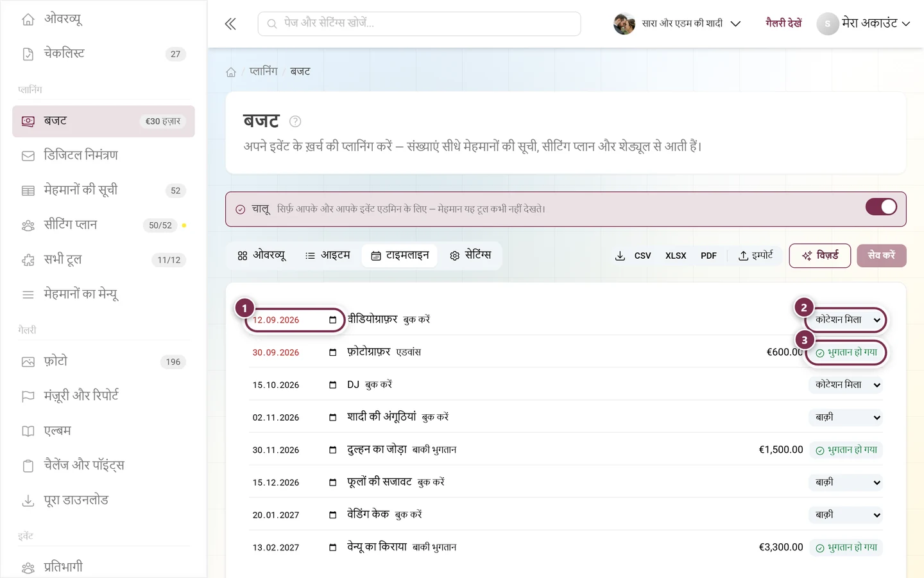Open सभी टूल in sidebar
Screen dimensions: 924x578
coord(103,259)
